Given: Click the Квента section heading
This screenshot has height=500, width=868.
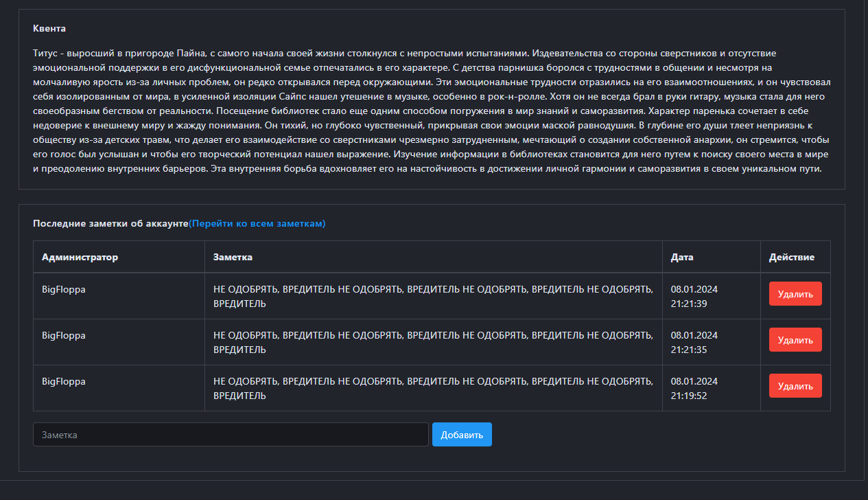Looking at the screenshot, I should (49, 29).
